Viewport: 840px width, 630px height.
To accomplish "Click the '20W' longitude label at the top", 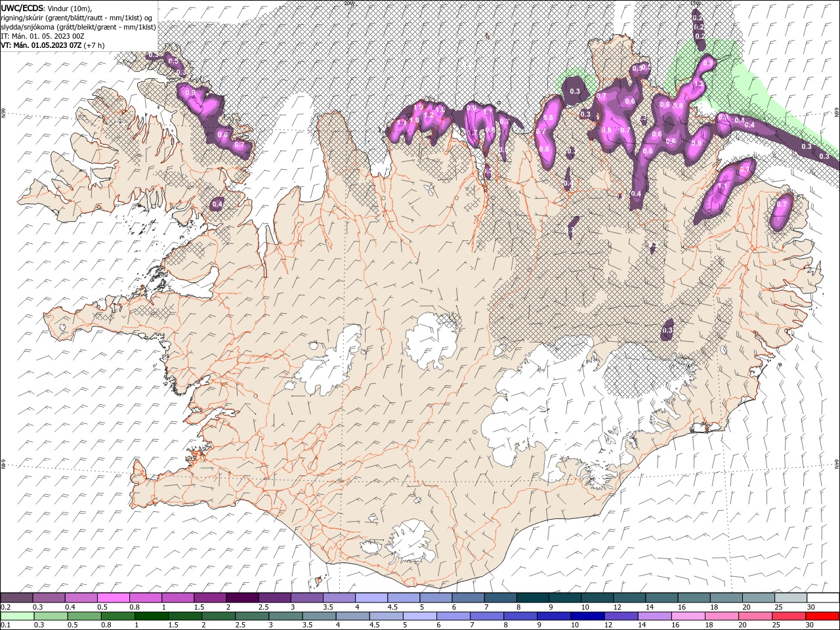I will coord(348,3).
